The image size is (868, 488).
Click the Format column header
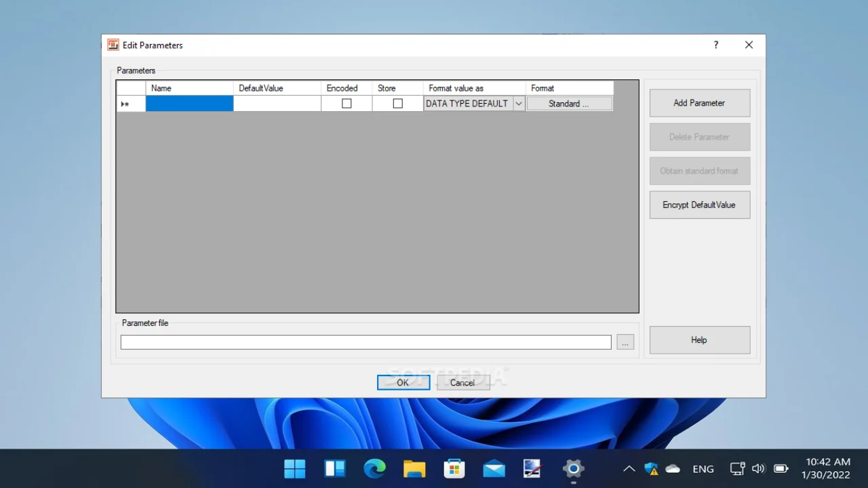pyautogui.click(x=570, y=88)
